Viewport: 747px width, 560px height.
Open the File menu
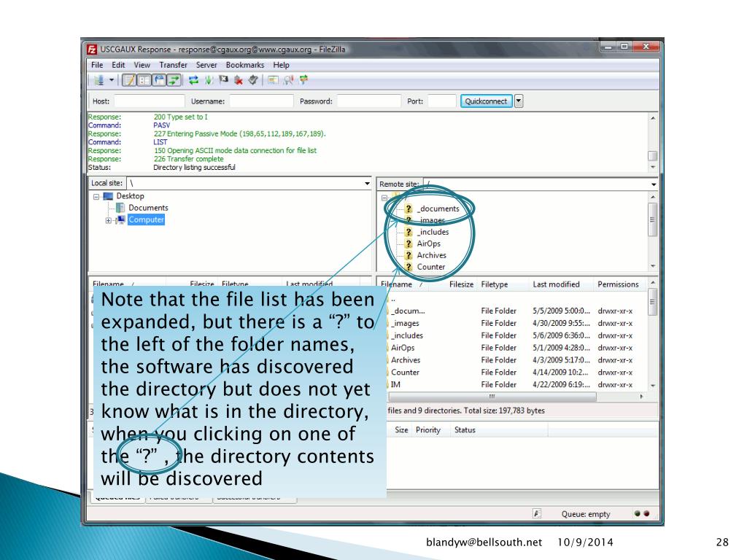(97, 65)
